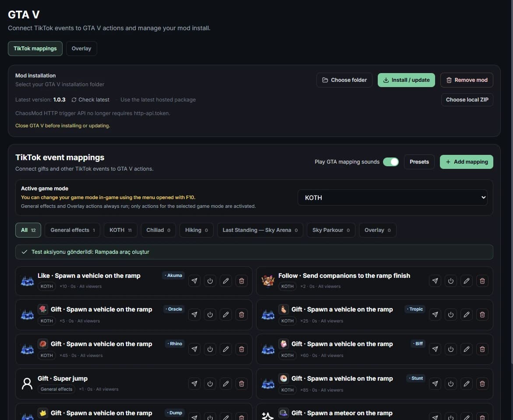The width and height of the screenshot is (513, 420).
Task: Toggle power on Oracle gift mapping
Action: coord(210,315)
